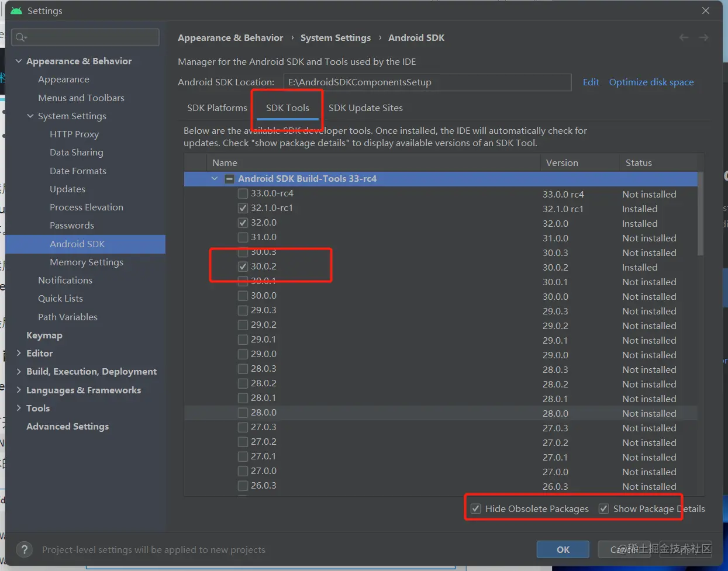Screen dimensions: 728x571
Task: Open the help question mark button
Action: [24, 549]
